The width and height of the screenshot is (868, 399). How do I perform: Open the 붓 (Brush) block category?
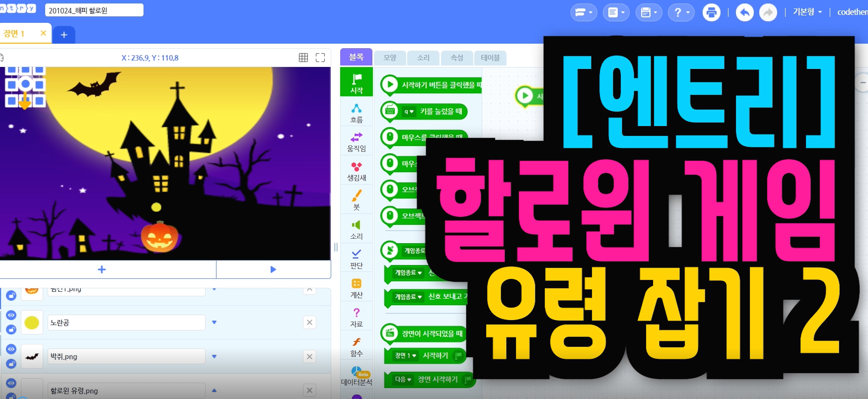357,200
